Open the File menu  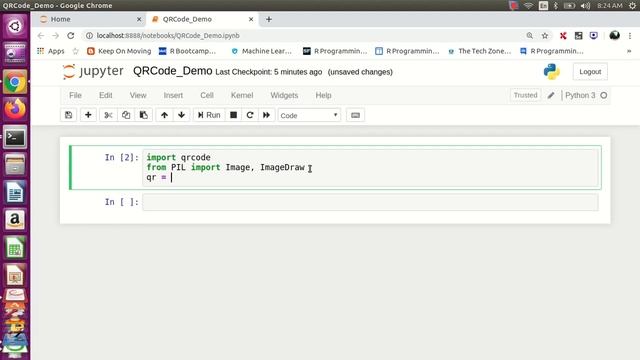tap(75, 95)
